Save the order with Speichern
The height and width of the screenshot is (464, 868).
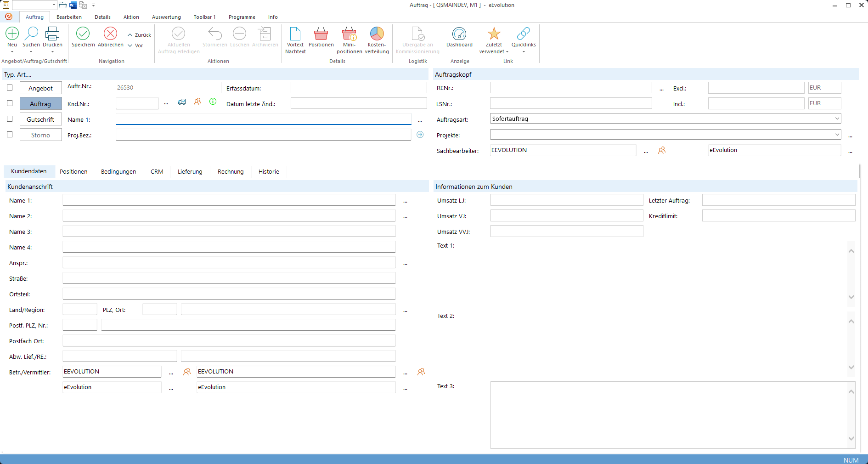pyautogui.click(x=83, y=37)
